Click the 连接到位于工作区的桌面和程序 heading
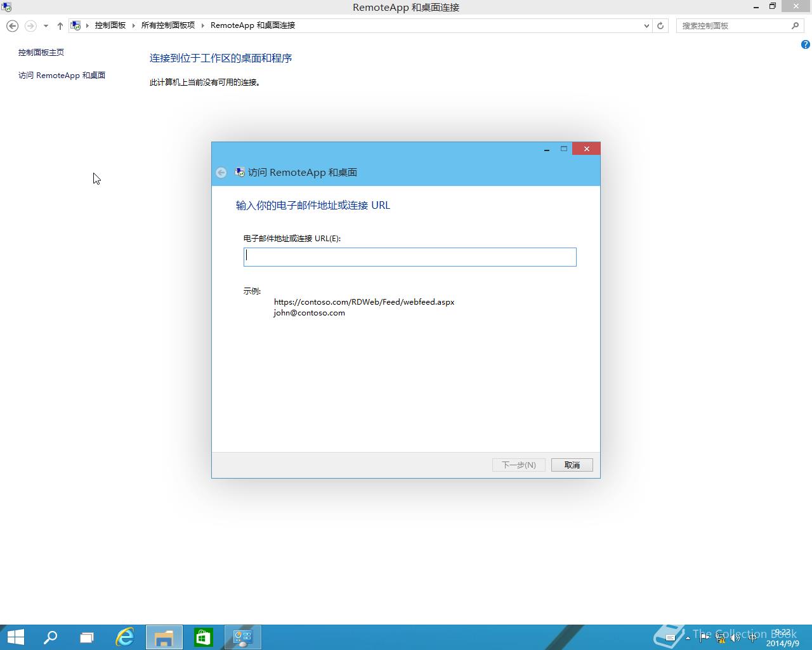 [221, 58]
